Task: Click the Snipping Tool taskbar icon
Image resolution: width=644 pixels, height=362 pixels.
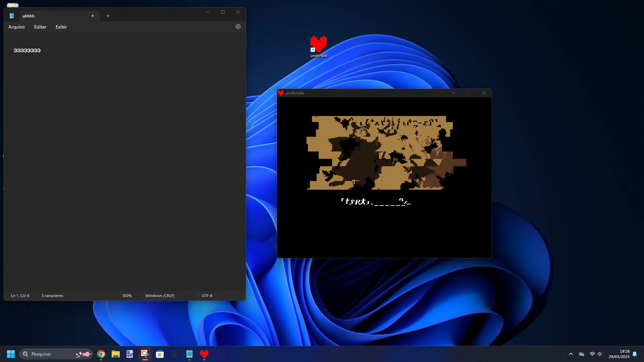Action: coord(145,354)
